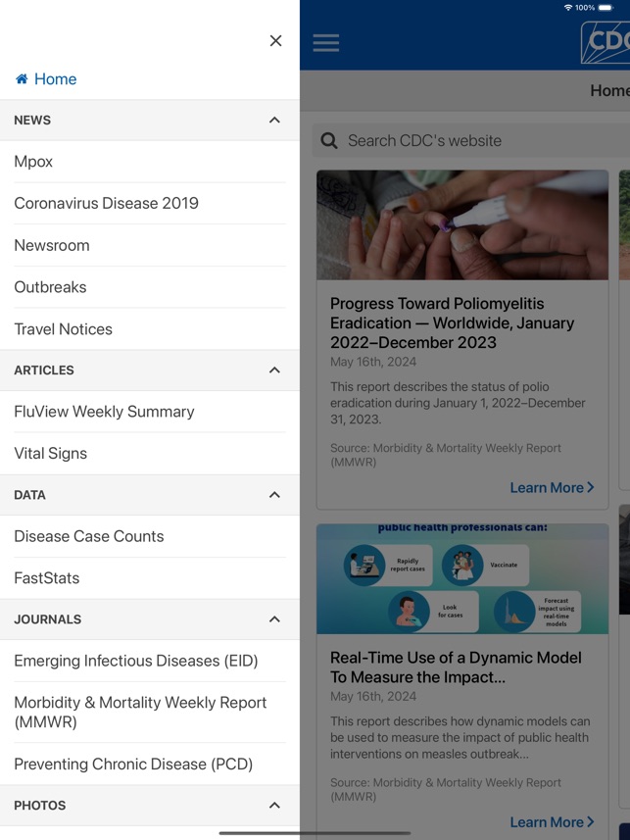Collapse the Data section chevron

[x=274, y=495]
